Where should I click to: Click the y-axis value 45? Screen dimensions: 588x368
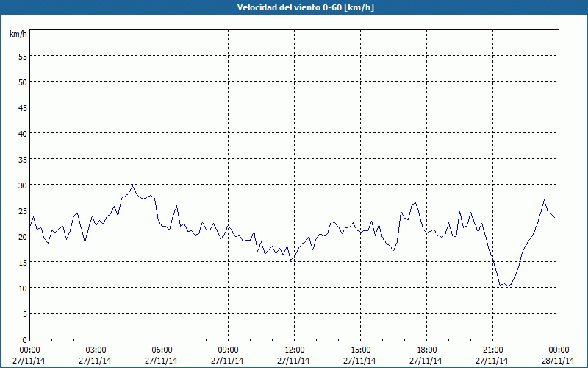[x=23, y=107]
